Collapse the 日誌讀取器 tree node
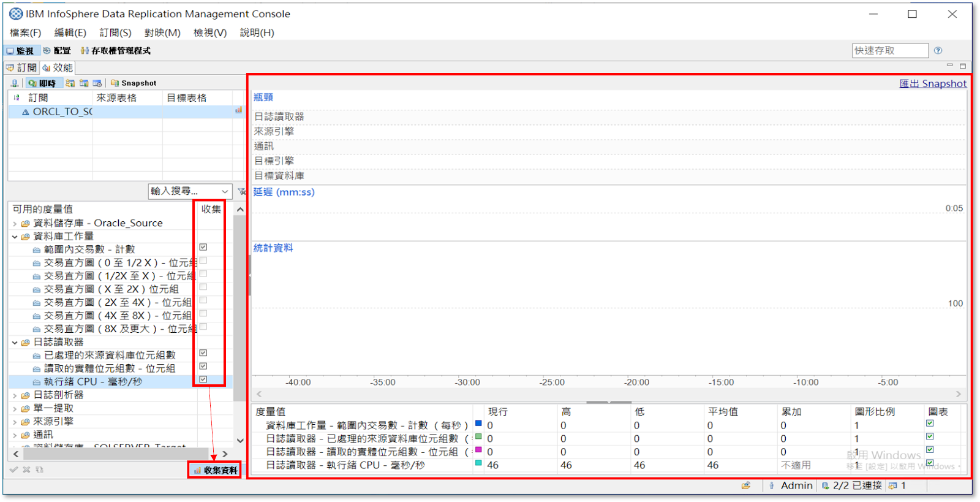Screen dimensions: 980x502 point(15,343)
